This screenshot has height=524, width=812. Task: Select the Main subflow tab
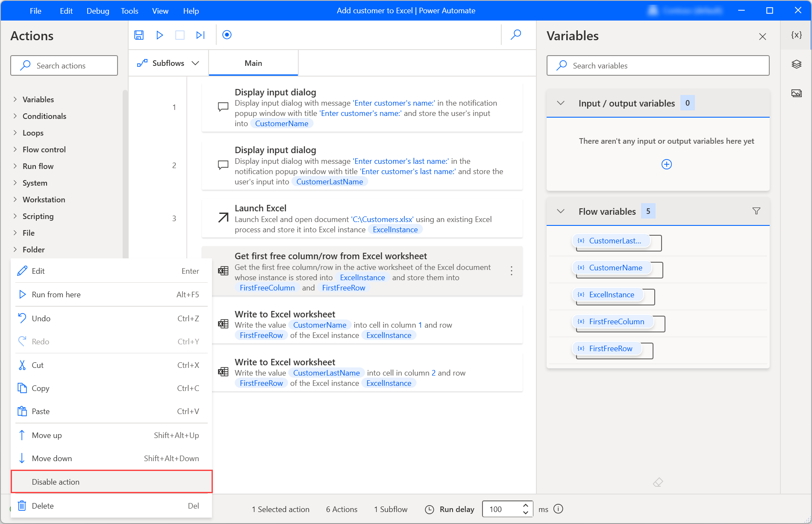tap(253, 63)
